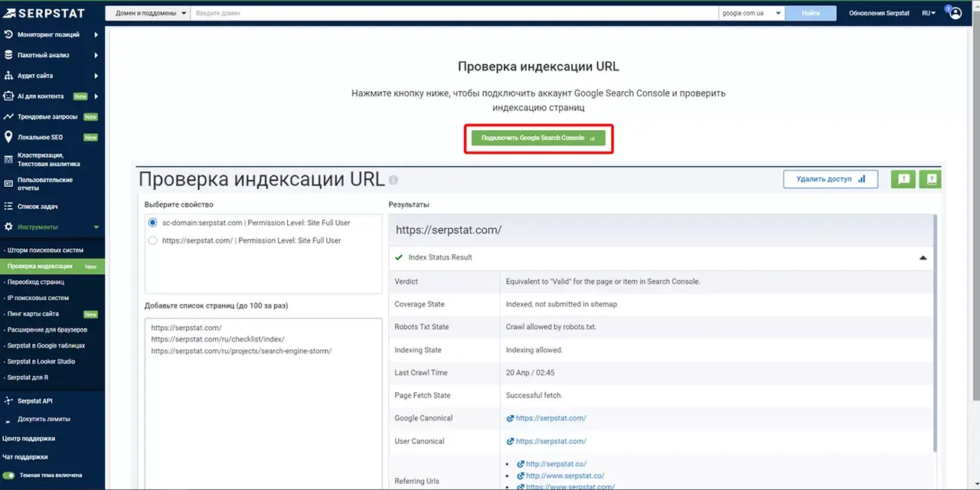980x490 pixels.
Task: Click the Serpstat logo
Action: (43, 13)
